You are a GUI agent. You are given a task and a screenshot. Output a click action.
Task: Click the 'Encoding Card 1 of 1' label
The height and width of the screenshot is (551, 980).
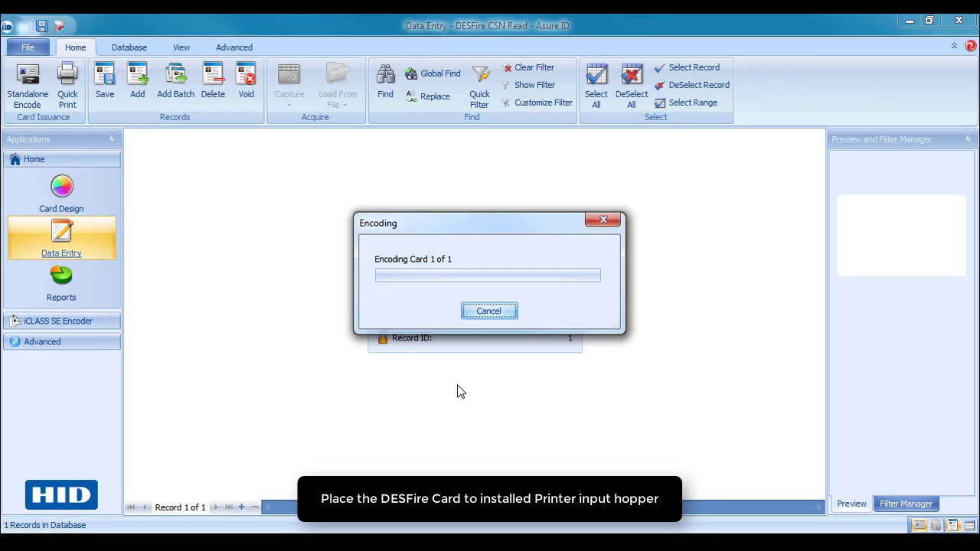(413, 259)
